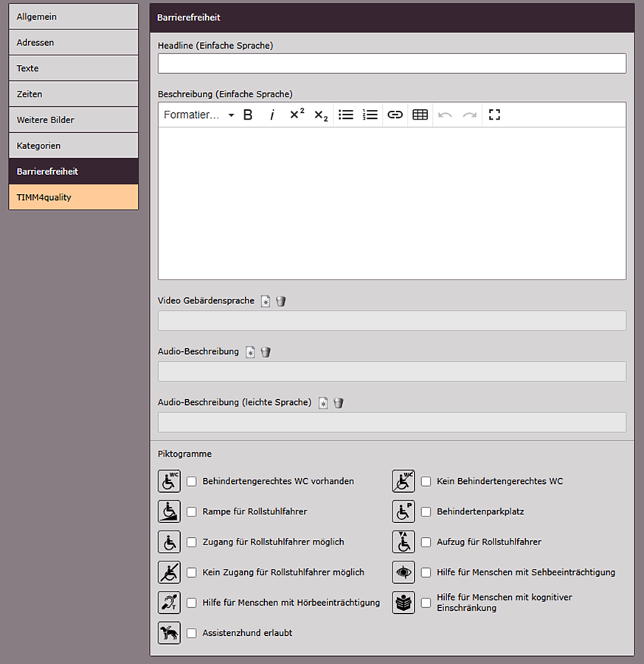Viewport: 644px width, 664px height.
Task: Click the disabled parking pictogram
Action: click(x=404, y=511)
